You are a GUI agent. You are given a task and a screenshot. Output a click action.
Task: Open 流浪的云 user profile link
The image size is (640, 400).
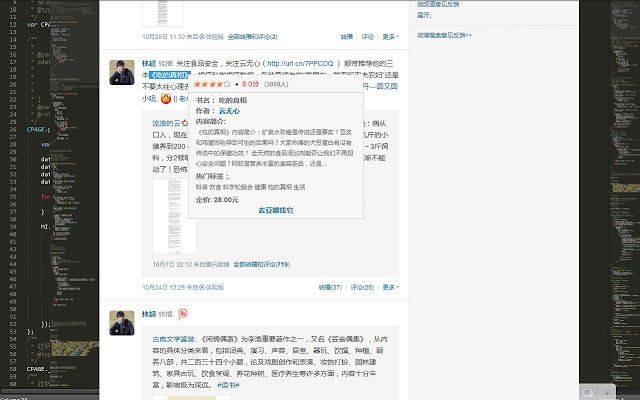(x=166, y=123)
